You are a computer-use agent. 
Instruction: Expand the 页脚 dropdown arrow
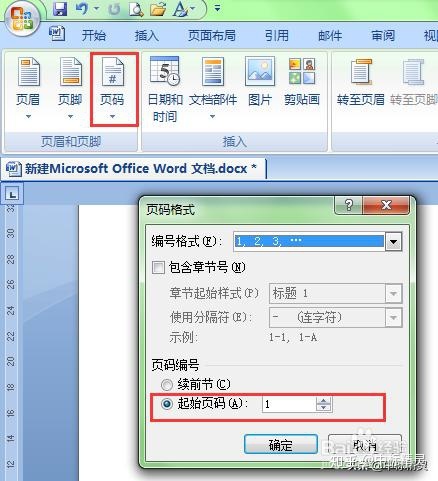pyautogui.click(x=70, y=116)
